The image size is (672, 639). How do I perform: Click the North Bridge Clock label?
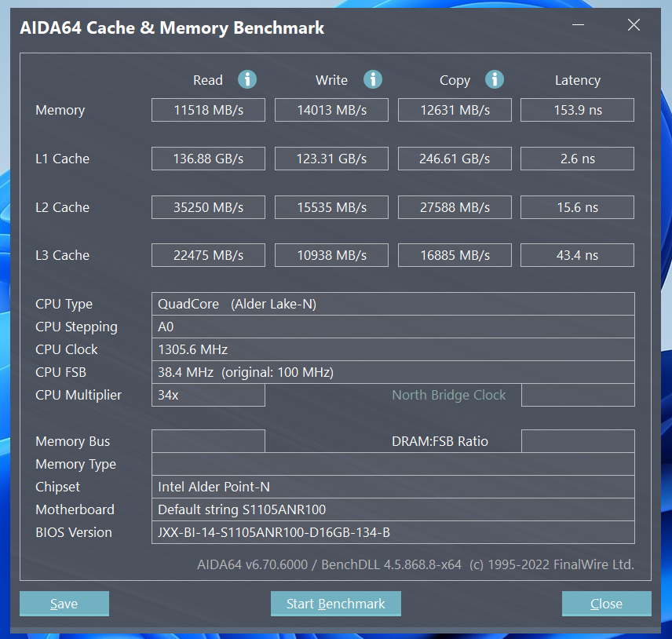click(x=449, y=395)
